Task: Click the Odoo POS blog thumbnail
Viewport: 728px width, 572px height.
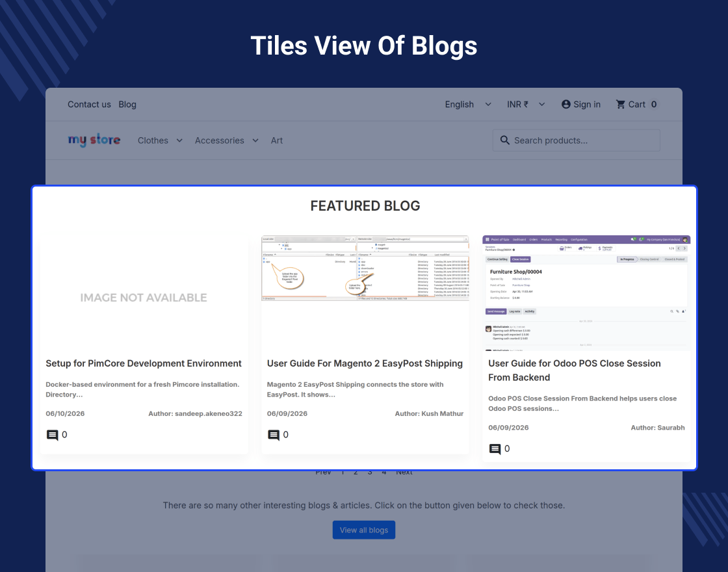Action: click(x=586, y=293)
